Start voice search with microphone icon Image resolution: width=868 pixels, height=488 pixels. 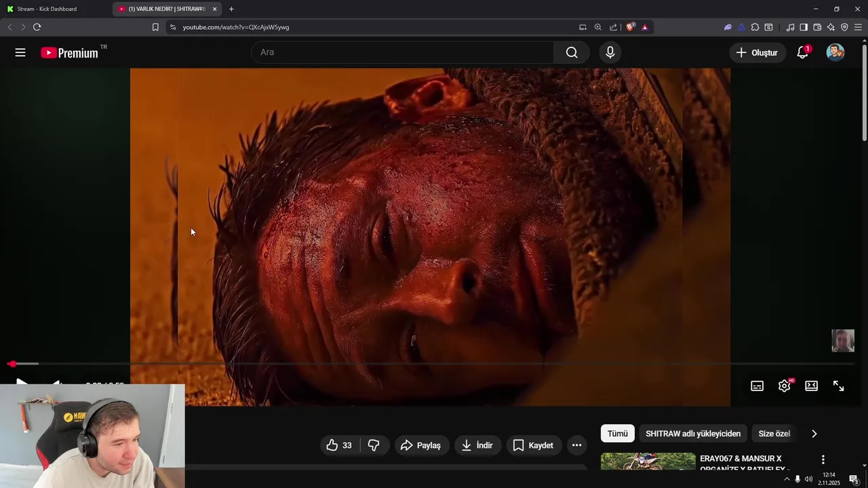pos(610,52)
